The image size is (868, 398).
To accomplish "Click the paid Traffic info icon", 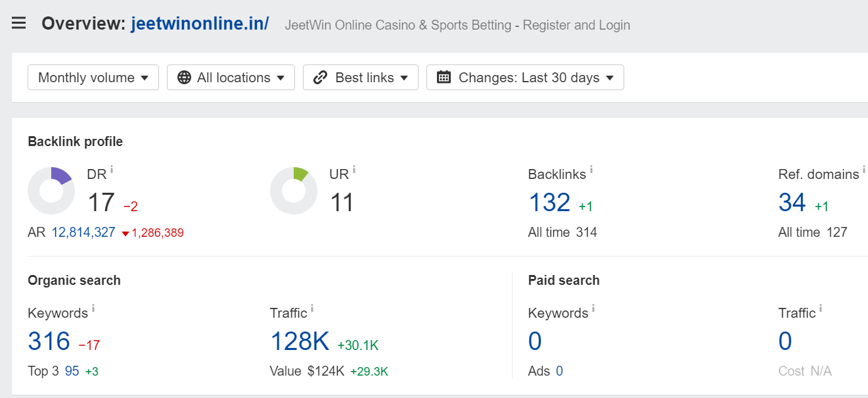I will [821, 309].
